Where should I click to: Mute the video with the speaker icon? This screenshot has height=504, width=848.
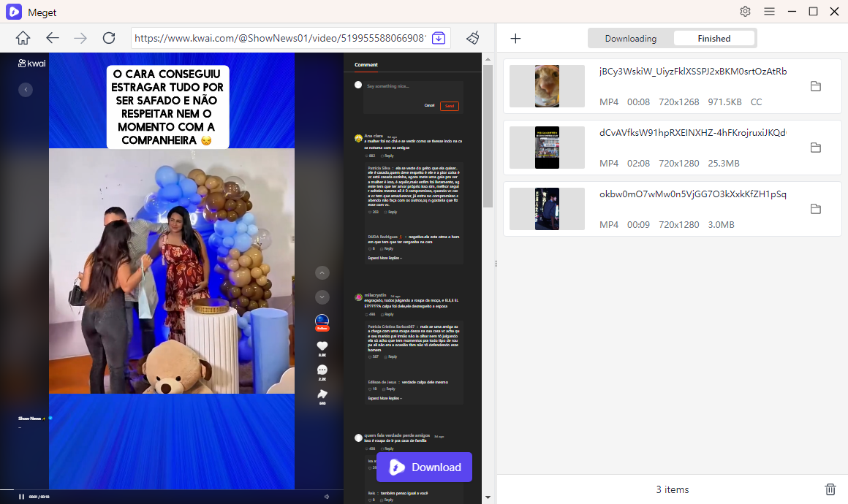point(326,496)
